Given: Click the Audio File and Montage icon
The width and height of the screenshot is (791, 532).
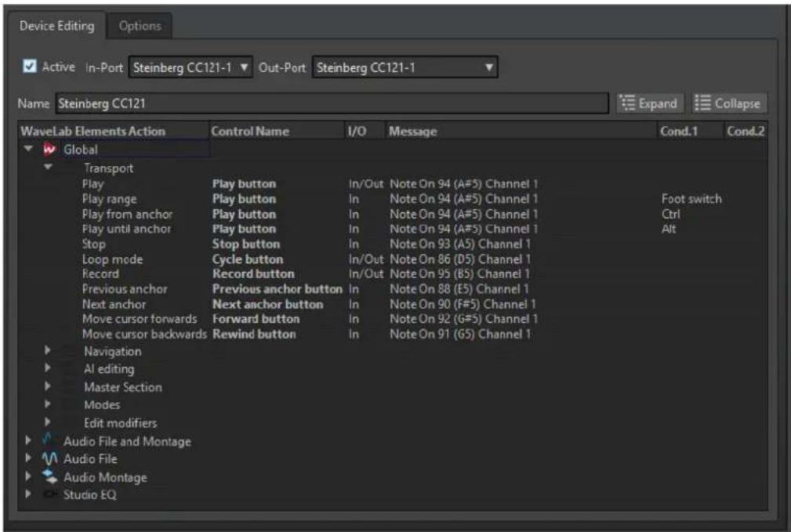Looking at the screenshot, I should [x=47, y=439].
